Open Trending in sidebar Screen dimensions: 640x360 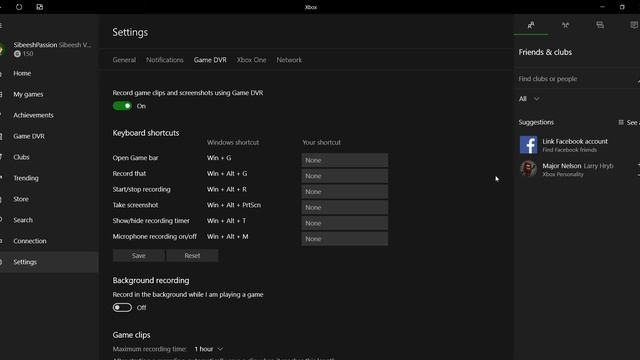tap(49, 178)
